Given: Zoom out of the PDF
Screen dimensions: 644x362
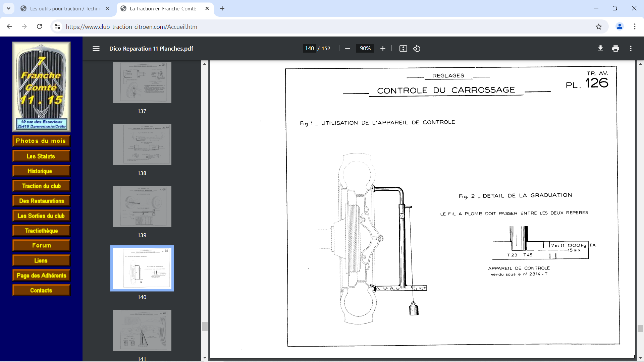Looking at the screenshot, I should tap(347, 49).
